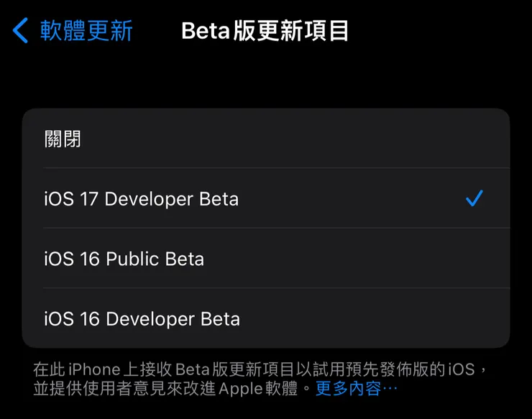Click the word "iPhone" in footer text

coord(94,369)
